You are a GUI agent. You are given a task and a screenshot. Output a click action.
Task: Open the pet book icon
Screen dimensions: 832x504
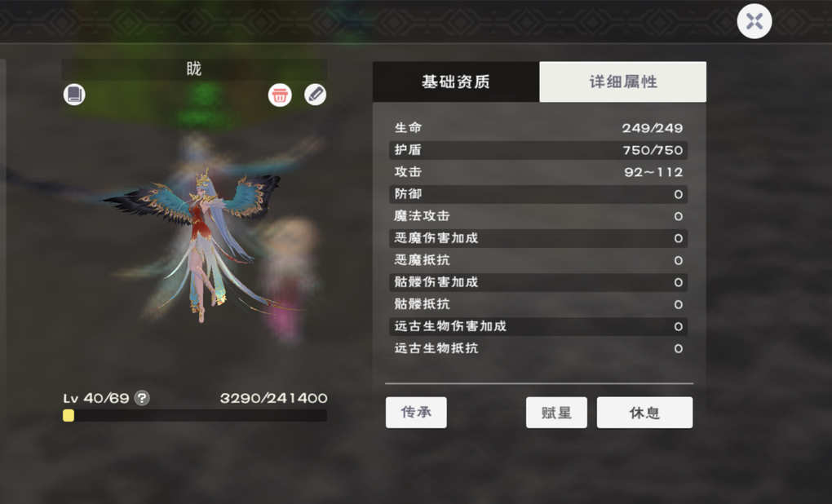[x=74, y=95]
